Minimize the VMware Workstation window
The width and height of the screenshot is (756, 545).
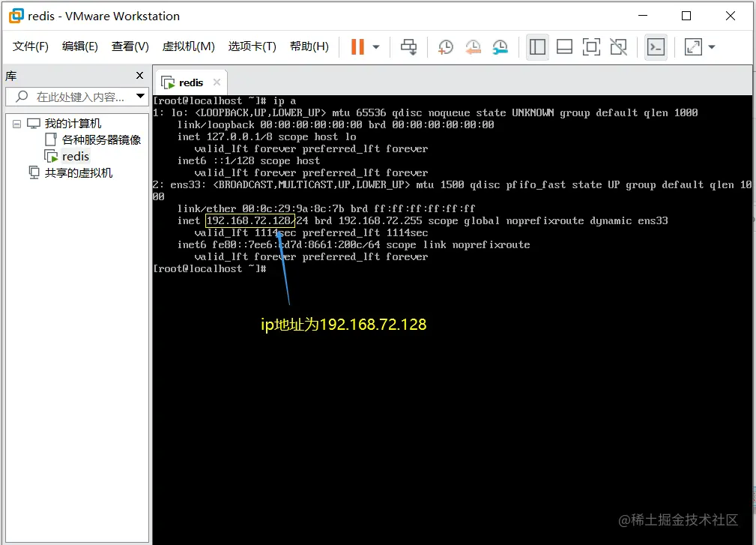tap(643, 16)
